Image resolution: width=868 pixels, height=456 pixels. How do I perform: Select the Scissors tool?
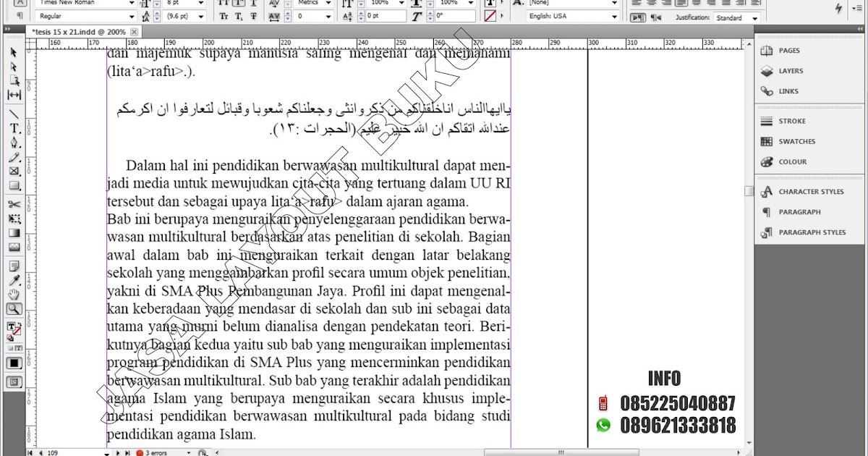[x=14, y=204]
